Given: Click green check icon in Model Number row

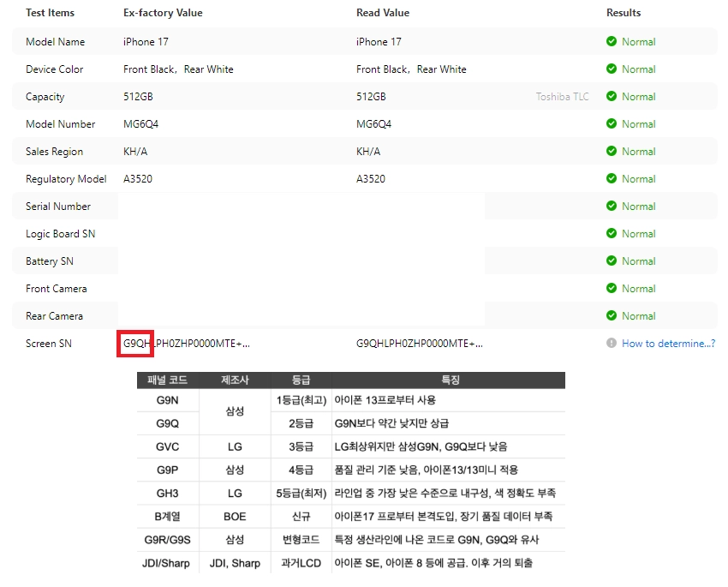Looking at the screenshot, I should (612, 123).
